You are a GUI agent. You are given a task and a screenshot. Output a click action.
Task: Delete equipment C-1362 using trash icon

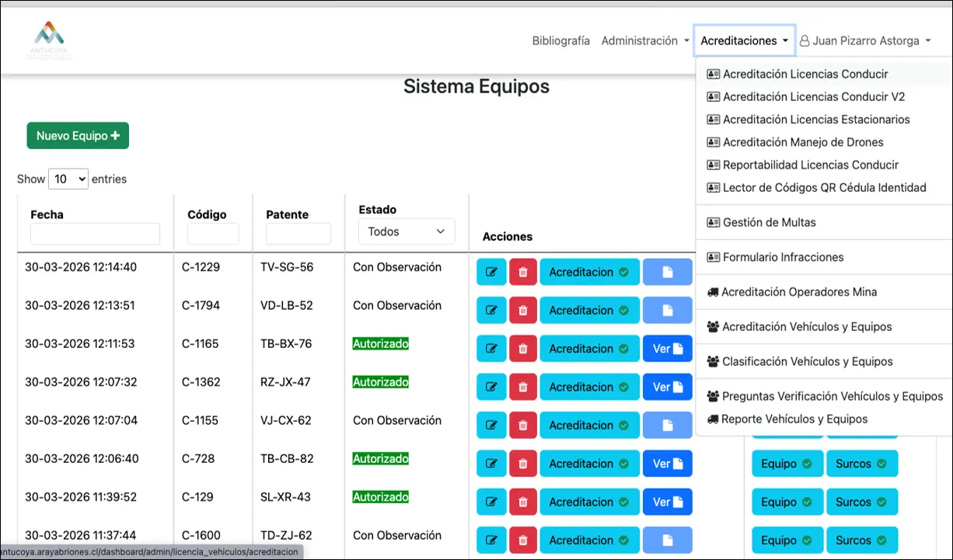coord(523,387)
